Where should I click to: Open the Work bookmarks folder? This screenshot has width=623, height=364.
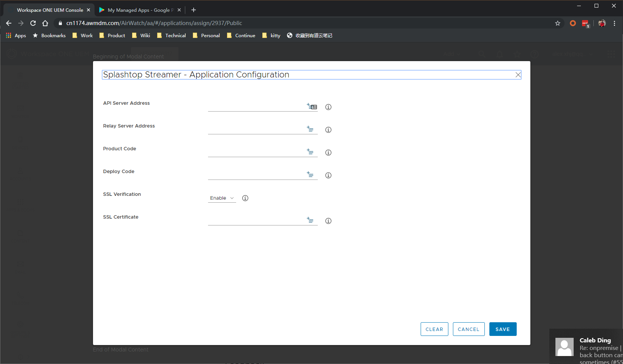pos(82,35)
